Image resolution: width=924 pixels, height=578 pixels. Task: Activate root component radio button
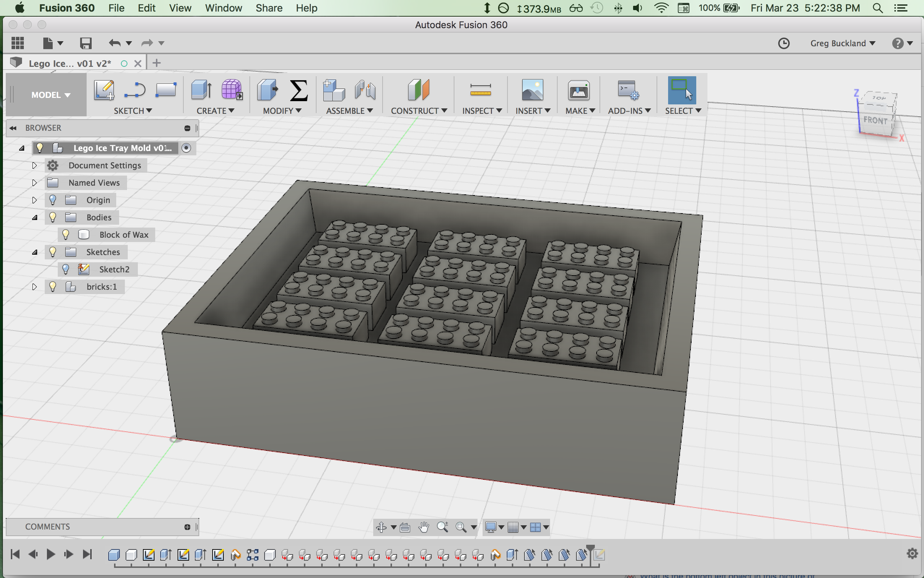[x=186, y=148]
